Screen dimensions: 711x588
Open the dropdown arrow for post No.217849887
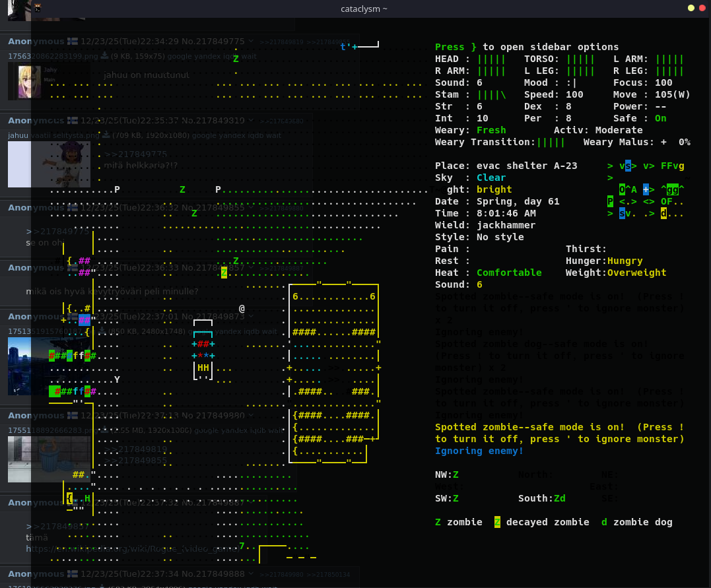(251, 502)
